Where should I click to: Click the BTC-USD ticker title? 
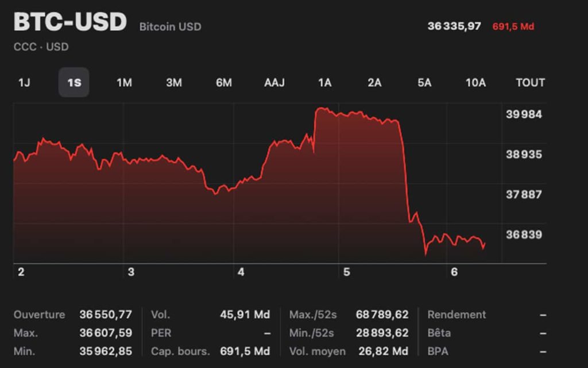click(x=70, y=23)
